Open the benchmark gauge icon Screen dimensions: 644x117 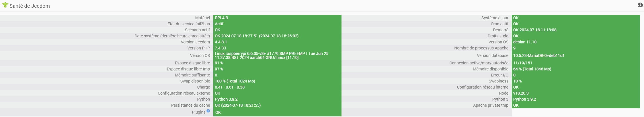click(x=640, y=5)
